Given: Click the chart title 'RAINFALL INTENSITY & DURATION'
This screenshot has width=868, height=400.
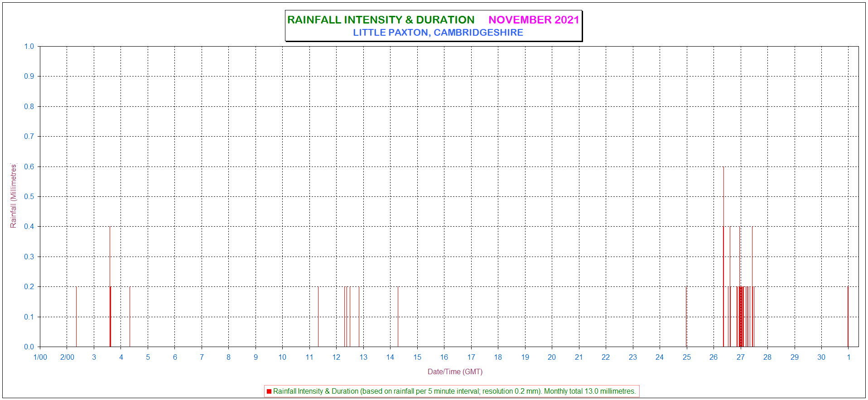Looking at the screenshot, I should 381,20.
